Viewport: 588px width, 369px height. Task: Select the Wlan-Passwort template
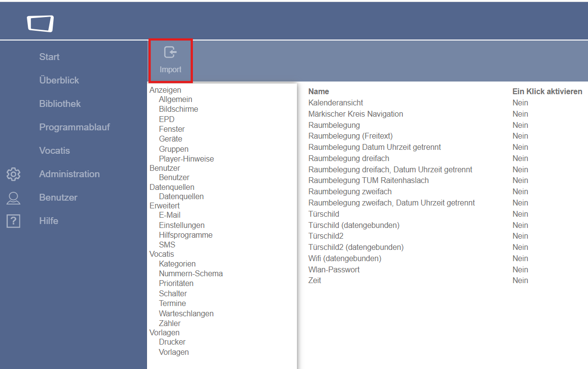[x=334, y=269]
